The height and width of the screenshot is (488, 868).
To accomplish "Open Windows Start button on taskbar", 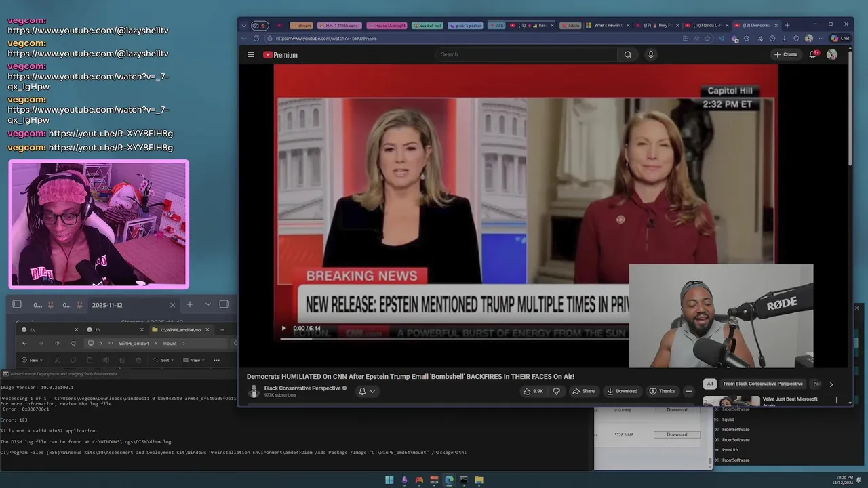I will click(389, 480).
